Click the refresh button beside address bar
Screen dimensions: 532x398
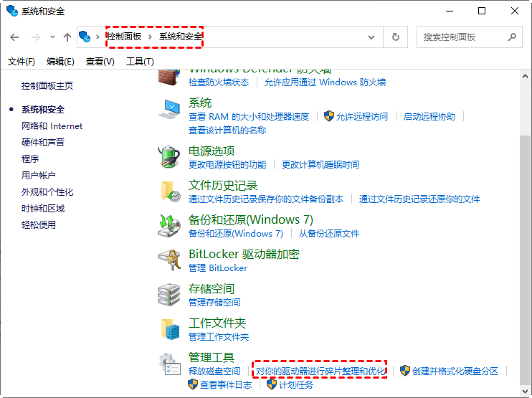(395, 37)
